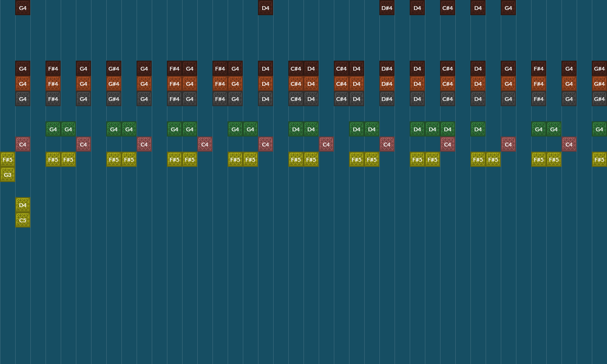Click the yellow C5 note block

tap(23, 220)
